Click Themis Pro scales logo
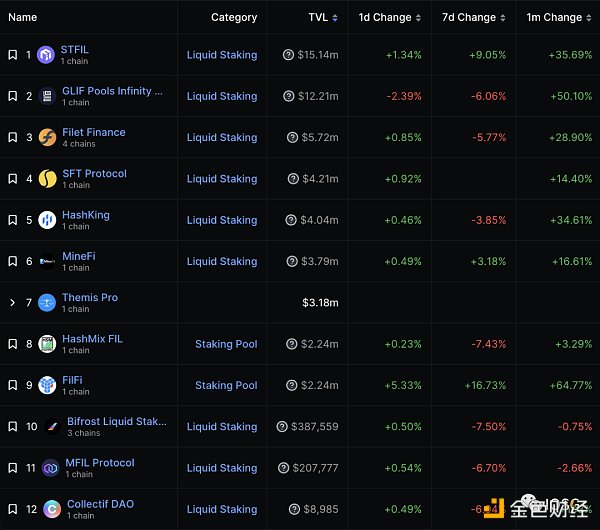600x530 pixels. [x=47, y=303]
